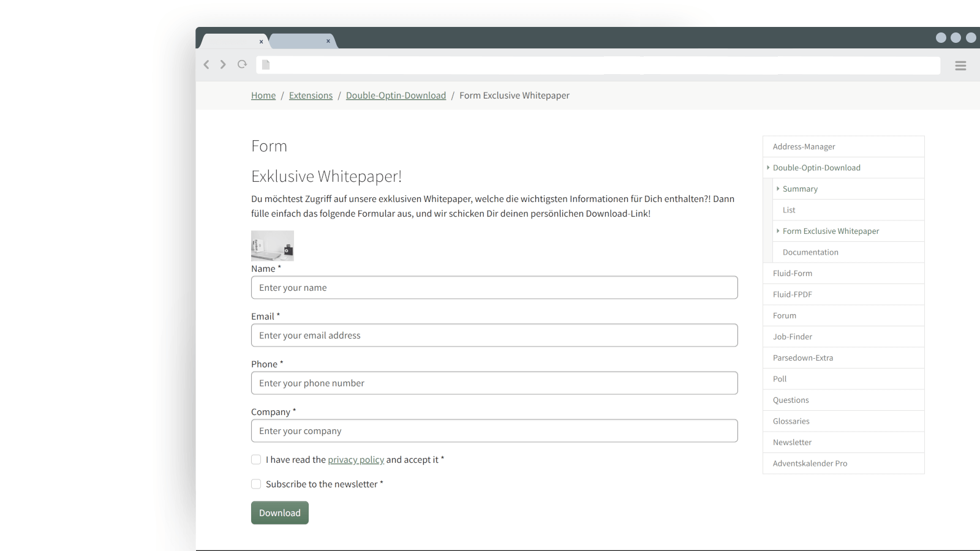Go to Extensions breadcrumb link
Viewport: 980px width, 551px height.
pyautogui.click(x=311, y=96)
